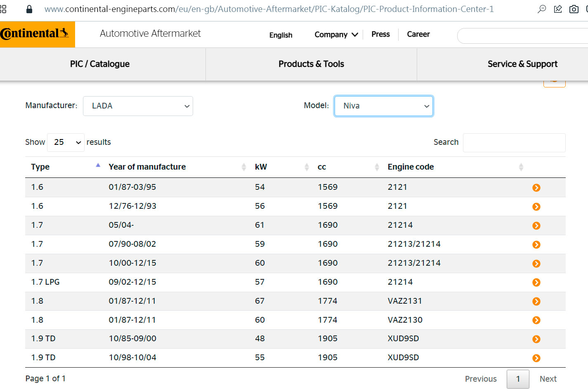Open details arrow for 1.6 54 kW row
This screenshot has height=392, width=588.
coord(536,188)
